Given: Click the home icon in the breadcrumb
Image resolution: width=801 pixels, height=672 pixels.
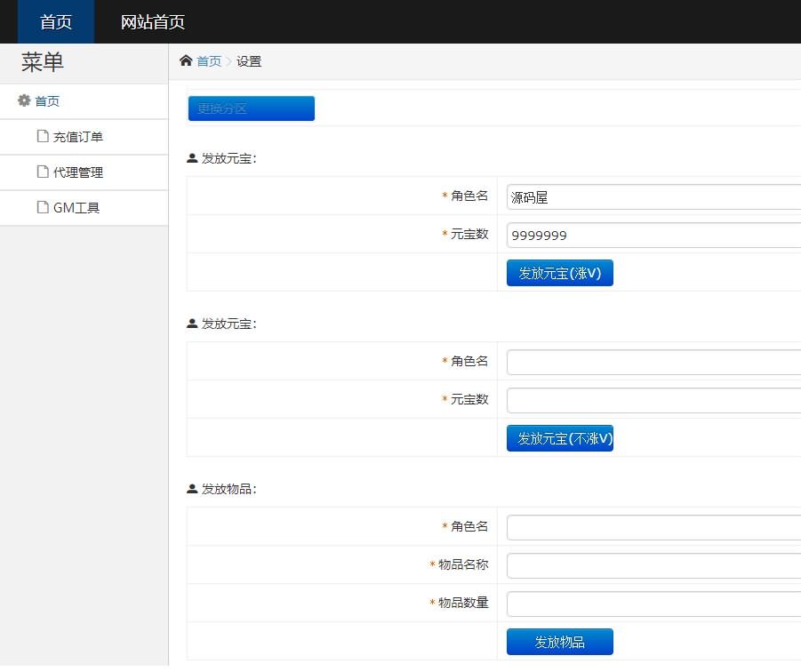Looking at the screenshot, I should [186, 60].
